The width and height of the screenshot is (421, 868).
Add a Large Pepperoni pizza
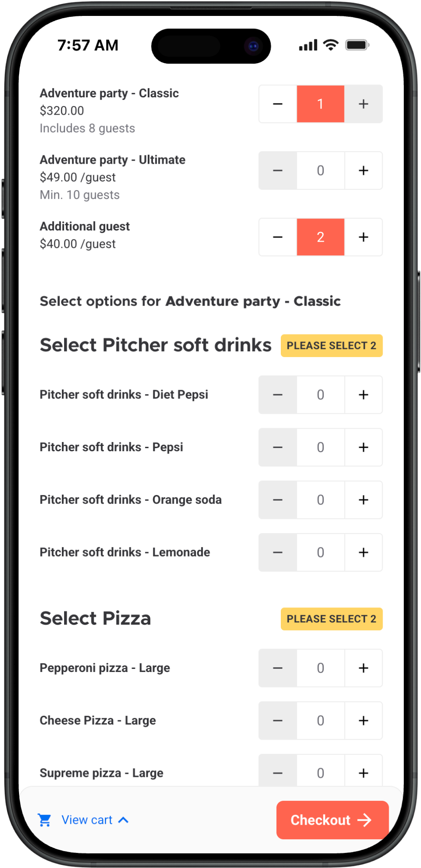[363, 668]
